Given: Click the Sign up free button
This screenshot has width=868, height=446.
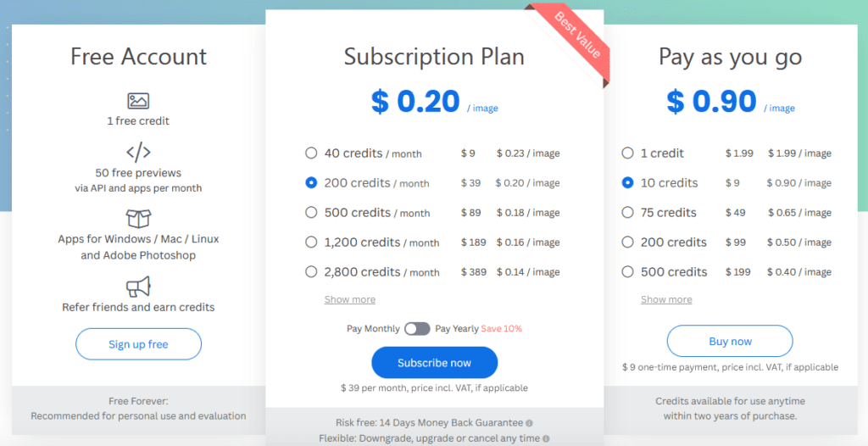Looking at the screenshot, I should pos(138,344).
